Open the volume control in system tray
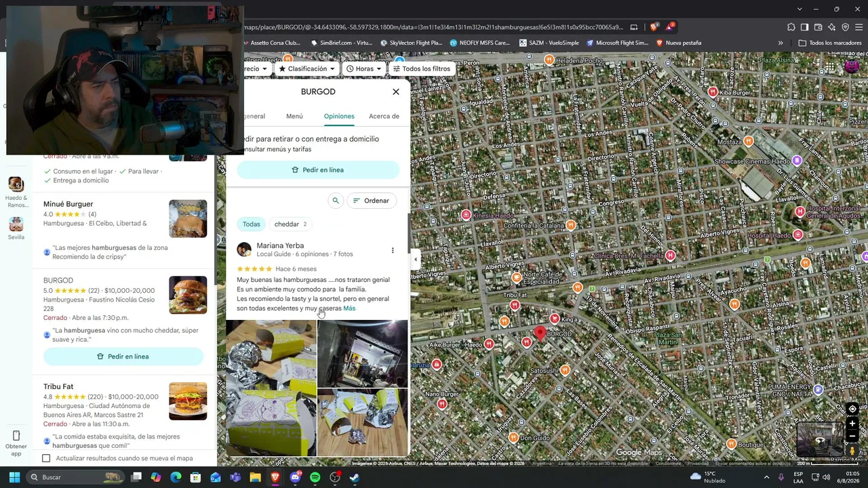868x488 pixels. coord(826,477)
